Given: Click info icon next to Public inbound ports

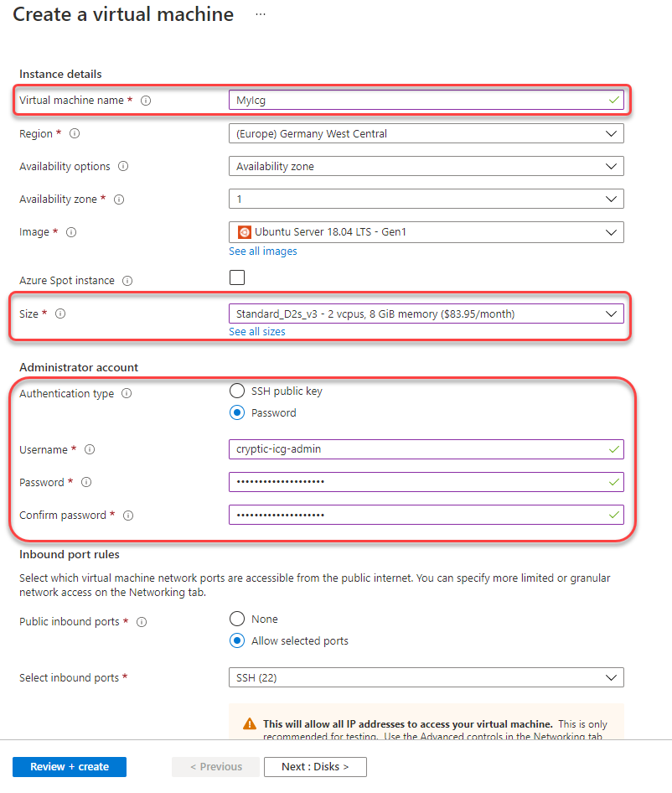Looking at the screenshot, I should [142, 622].
